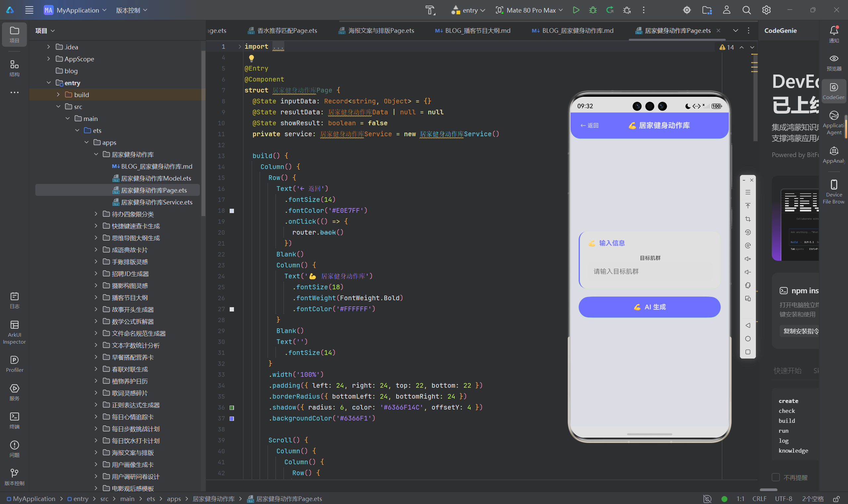The width and height of the screenshot is (848, 504).
Task: Open the Mate 80 Pro Max device dropdown
Action: (530, 10)
